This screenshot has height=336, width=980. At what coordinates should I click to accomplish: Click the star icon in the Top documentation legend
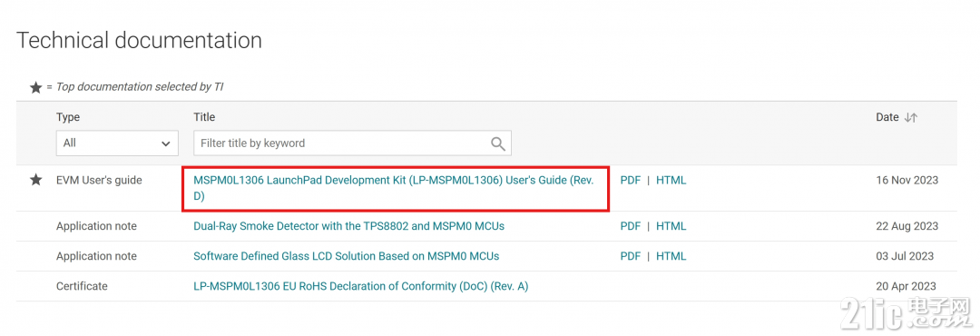tap(36, 87)
